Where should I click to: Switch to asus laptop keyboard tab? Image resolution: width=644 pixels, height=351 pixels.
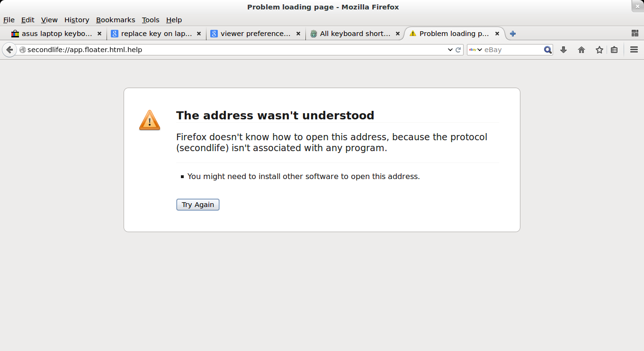point(57,34)
